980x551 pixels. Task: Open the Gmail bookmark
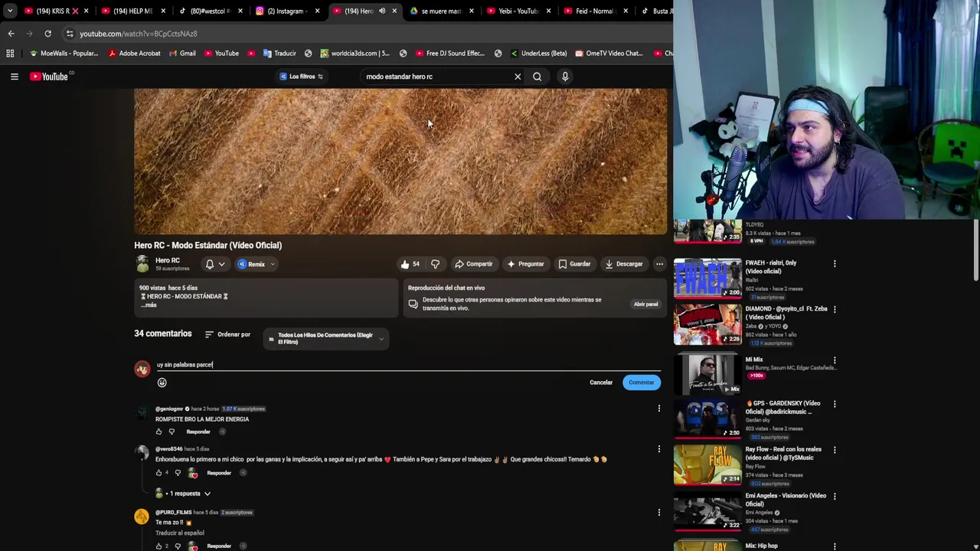pos(182,54)
